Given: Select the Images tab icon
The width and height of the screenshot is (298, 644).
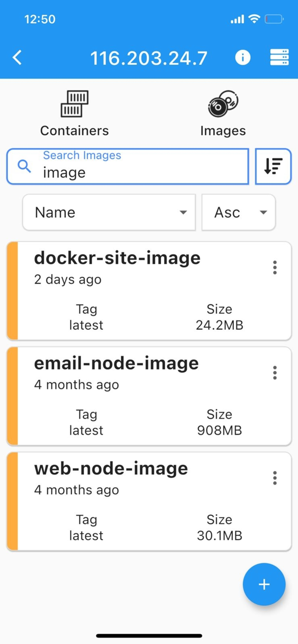Looking at the screenshot, I should point(223,103).
